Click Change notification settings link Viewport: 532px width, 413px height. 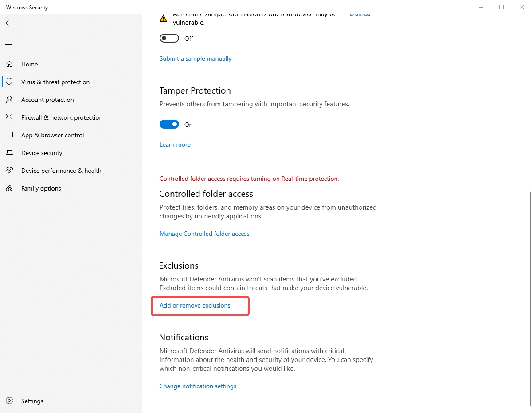[198, 386]
